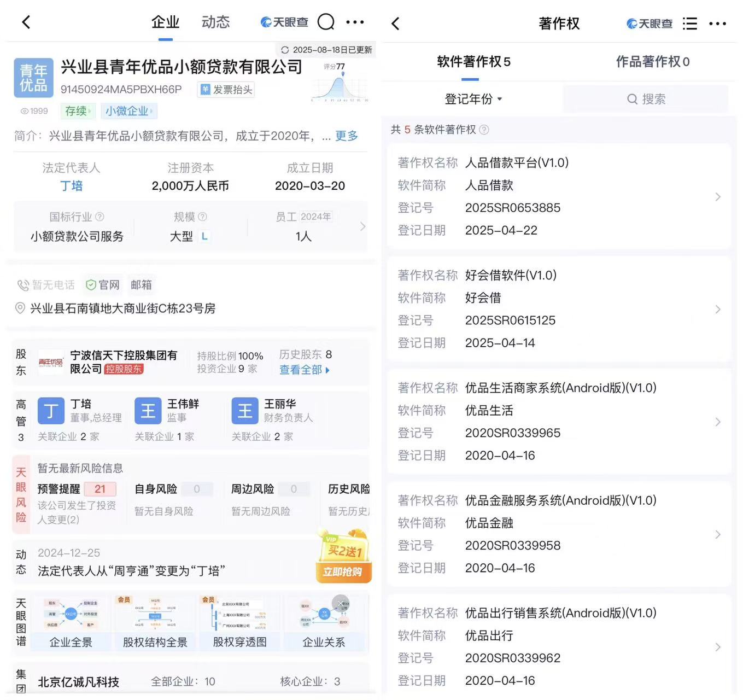
Task: Tap the 规模 help question icon
Action: [202, 217]
